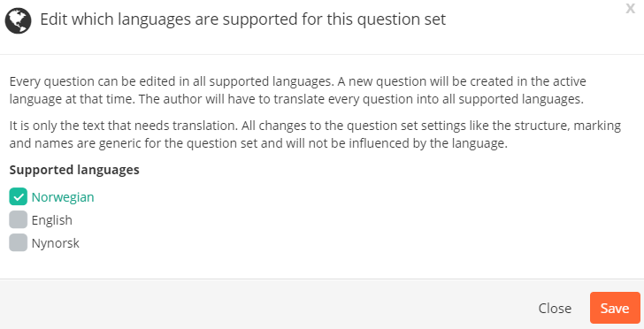This screenshot has width=644, height=329.
Task: Click the Close button in the footer
Action: click(555, 308)
